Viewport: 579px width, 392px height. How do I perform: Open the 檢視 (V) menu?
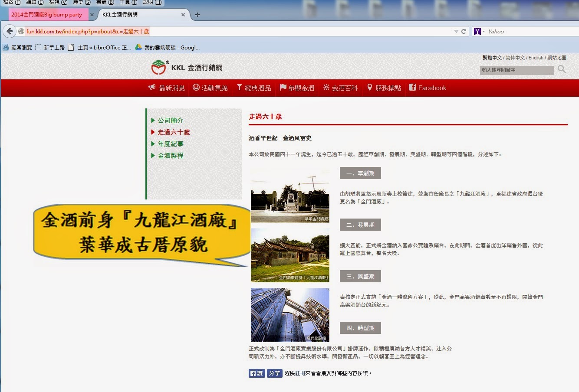point(58,2)
